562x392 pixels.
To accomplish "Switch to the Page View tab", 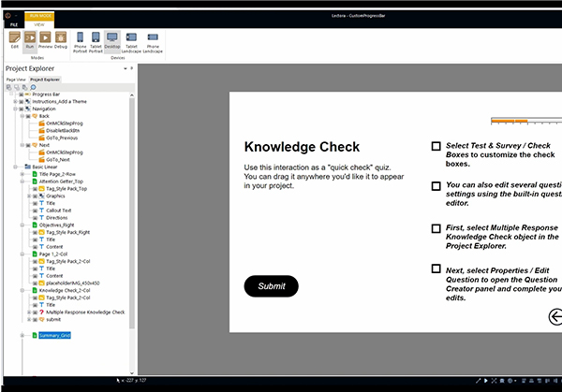I will [17, 80].
